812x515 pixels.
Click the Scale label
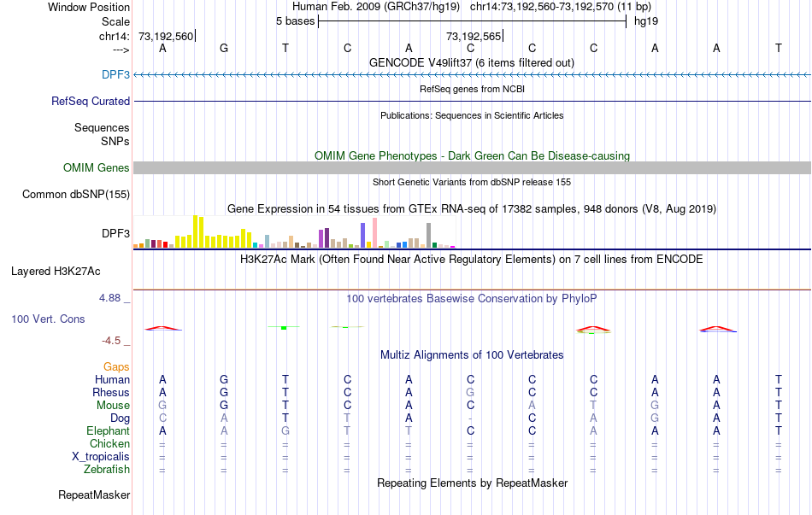click(x=116, y=21)
